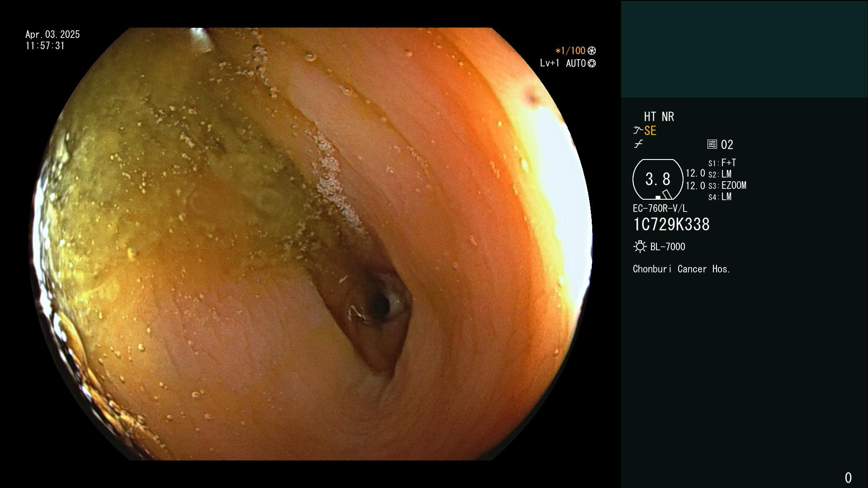
Task: Click the shutter speed wheel icon near 1/100
Action: 591,51
